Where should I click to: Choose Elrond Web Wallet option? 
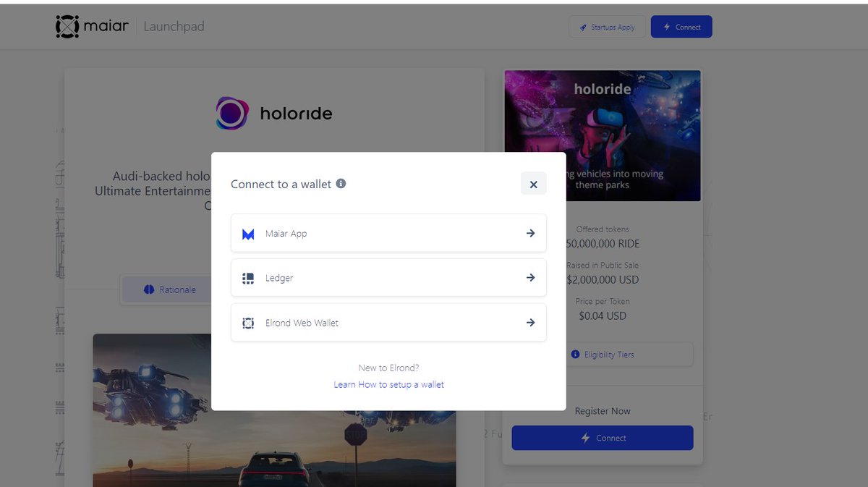pos(388,323)
